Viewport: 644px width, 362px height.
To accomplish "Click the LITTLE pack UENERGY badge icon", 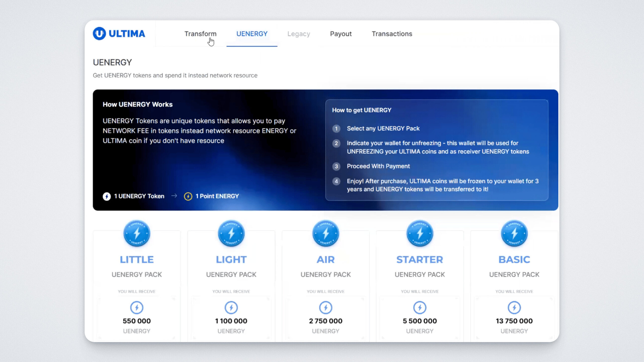I will point(137,234).
